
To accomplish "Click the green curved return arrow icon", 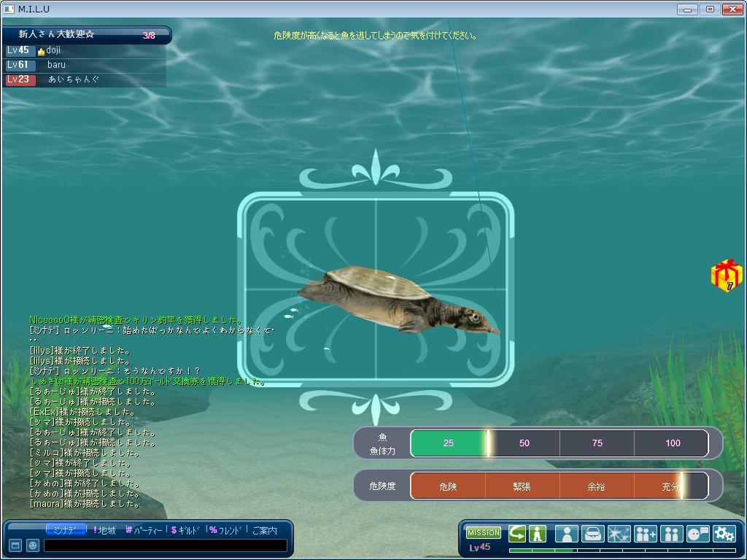I will 517,534.
